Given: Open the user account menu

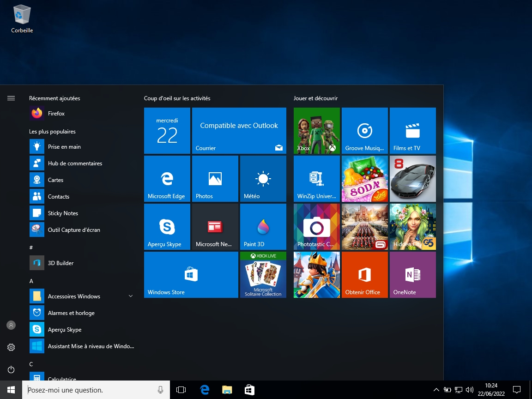Looking at the screenshot, I should (x=11, y=325).
